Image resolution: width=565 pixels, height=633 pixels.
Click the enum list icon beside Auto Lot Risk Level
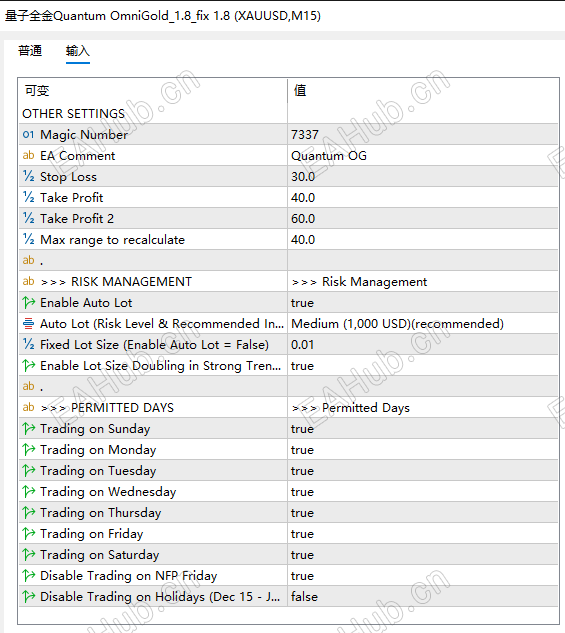(28, 323)
